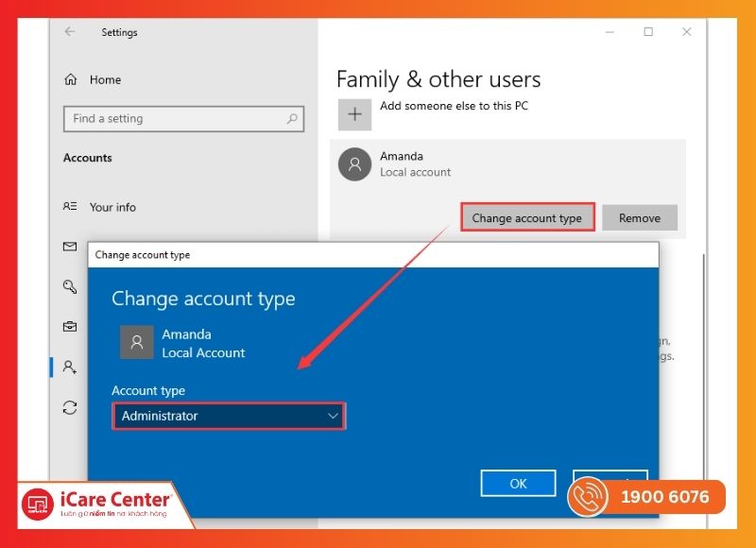756x548 pixels.
Task: Open the Administrator account type dropdown
Action: coord(229,416)
